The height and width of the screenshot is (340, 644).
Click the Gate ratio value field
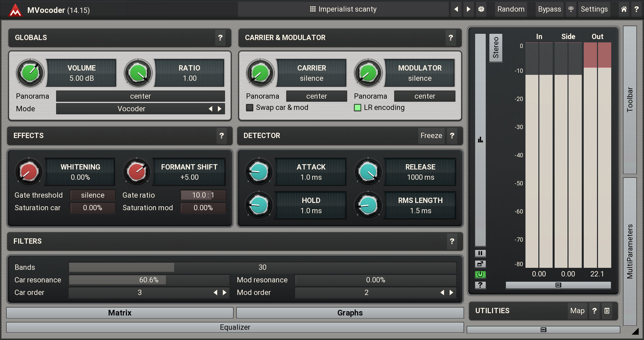click(x=203, y=195)
